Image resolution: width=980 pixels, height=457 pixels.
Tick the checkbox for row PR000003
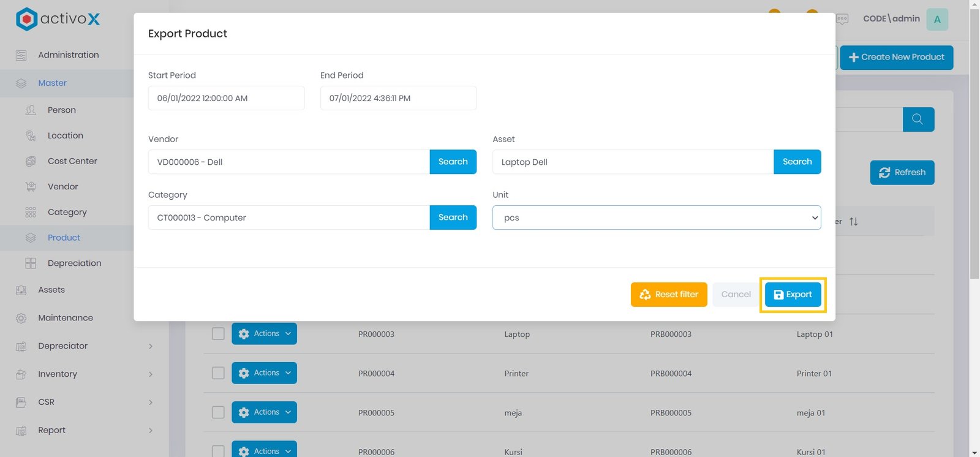click(x=218, y=334)
